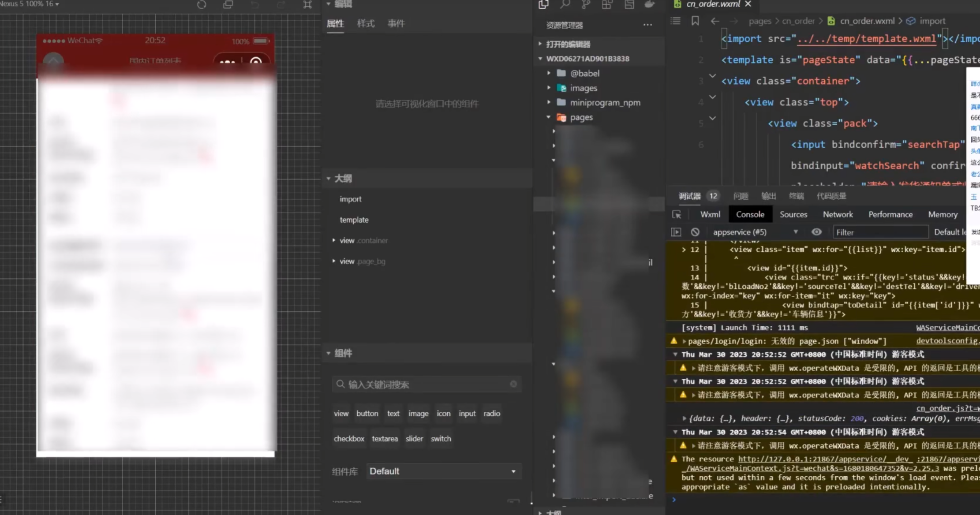This screenshot has height=515, width=980.
Task: Toggle the live expression eye icon
Action: click(x=816, y=232)
